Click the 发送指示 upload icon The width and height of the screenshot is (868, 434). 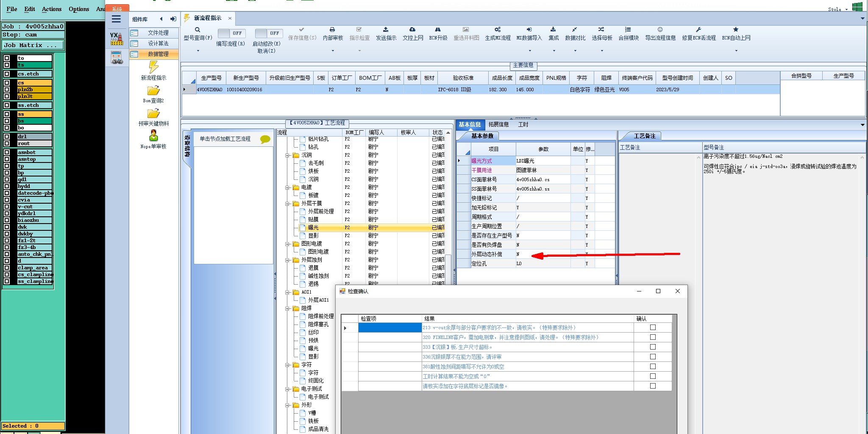click(386, 30)
